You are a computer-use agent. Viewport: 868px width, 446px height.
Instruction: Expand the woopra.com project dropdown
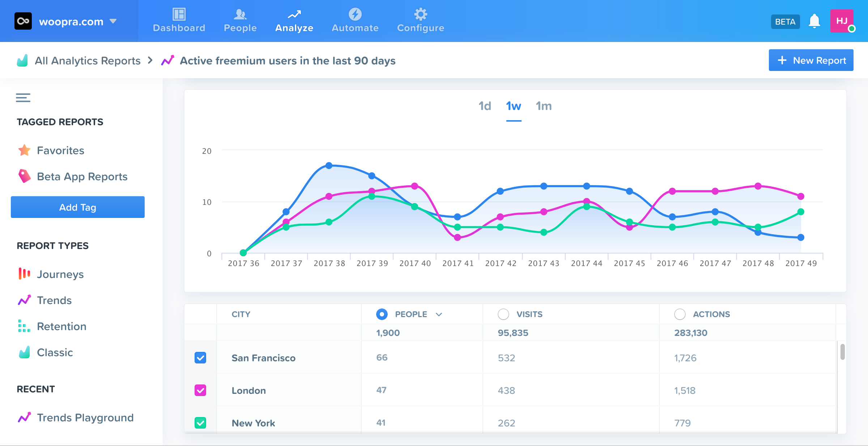tap(113, 21)
